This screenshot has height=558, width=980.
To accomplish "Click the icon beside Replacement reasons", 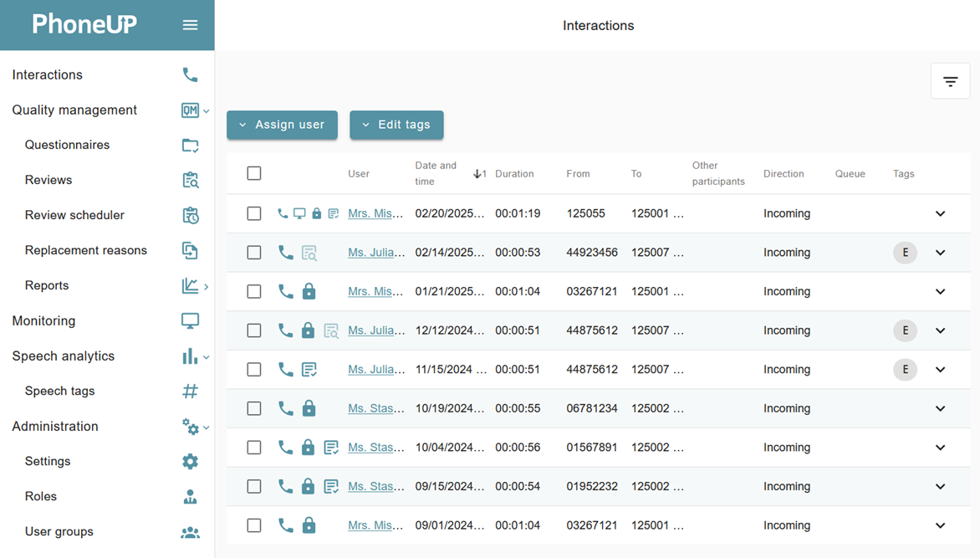I will (190, 250).
